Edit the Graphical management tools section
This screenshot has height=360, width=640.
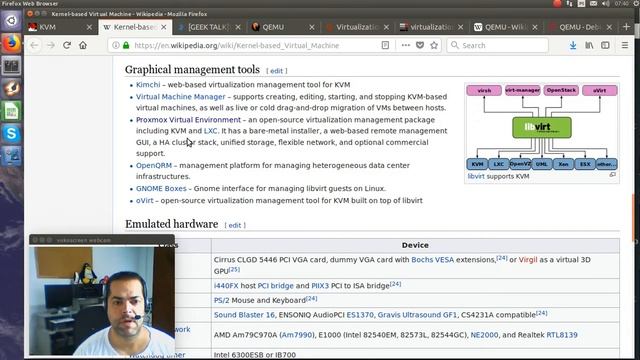coord(276,71)
